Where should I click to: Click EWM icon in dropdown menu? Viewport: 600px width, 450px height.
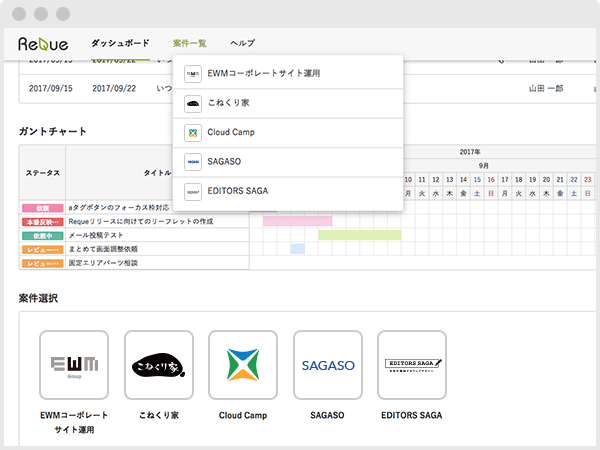coord(193,74)
